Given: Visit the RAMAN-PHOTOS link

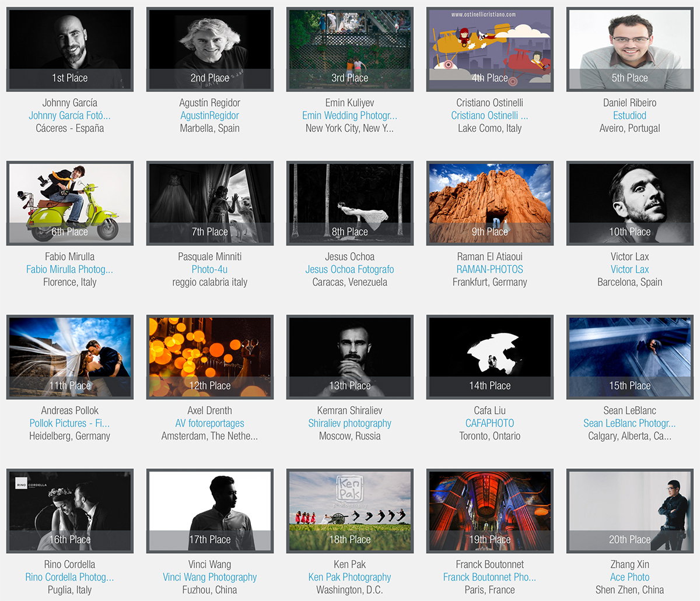Looking at the screenshot, I should click(490, 269).
